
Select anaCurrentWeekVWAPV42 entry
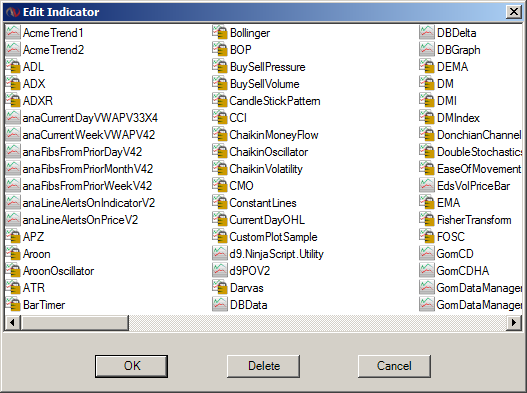point(89,135)
